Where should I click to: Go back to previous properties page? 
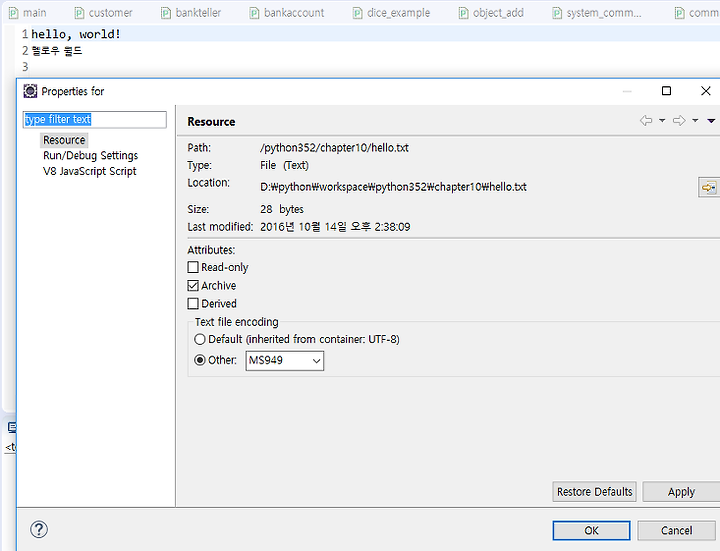(646, 120)
